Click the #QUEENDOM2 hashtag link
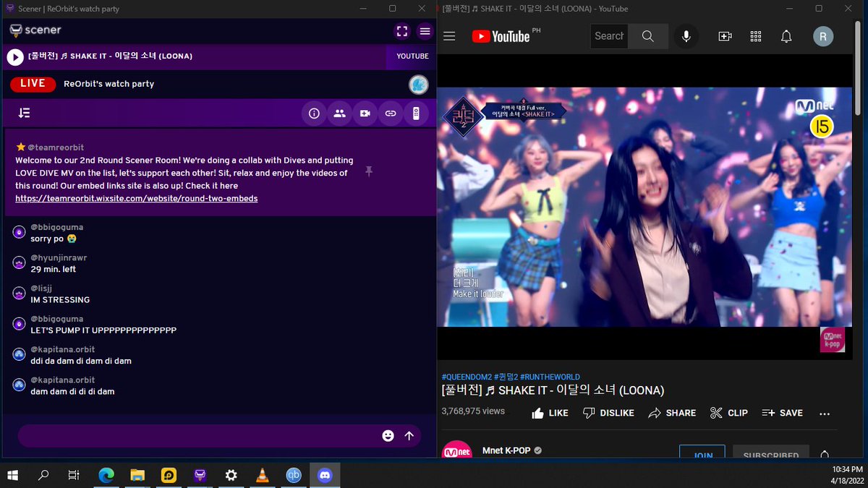This screenshot has width=868, height=488. [x=467, y=377]
